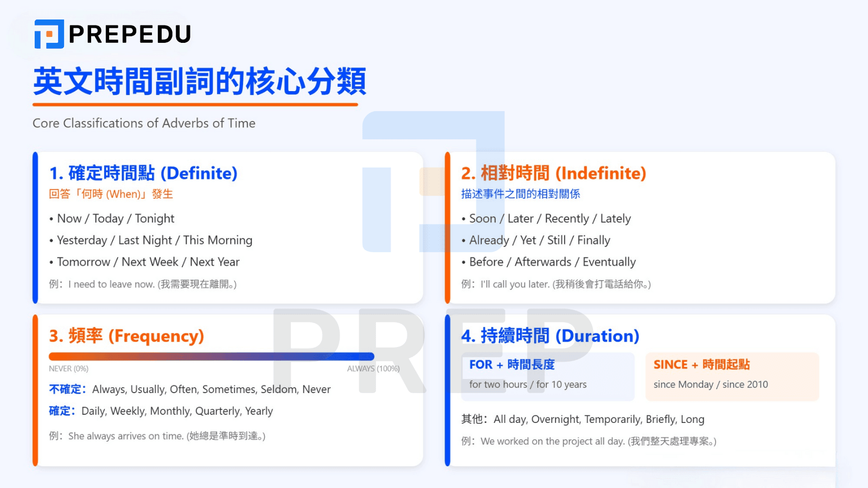This screenshot has height=488, width=868.
Task: Click the orange bar beside Indefinite card title
Action: 447,228
